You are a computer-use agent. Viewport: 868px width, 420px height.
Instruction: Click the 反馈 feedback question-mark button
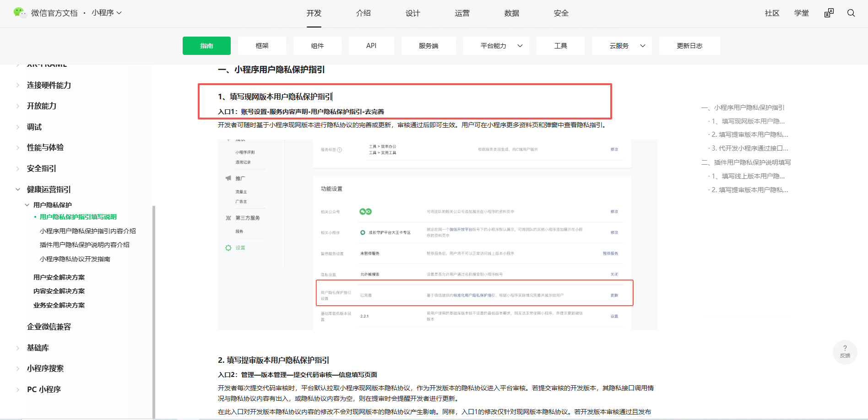tap(845, 351)
